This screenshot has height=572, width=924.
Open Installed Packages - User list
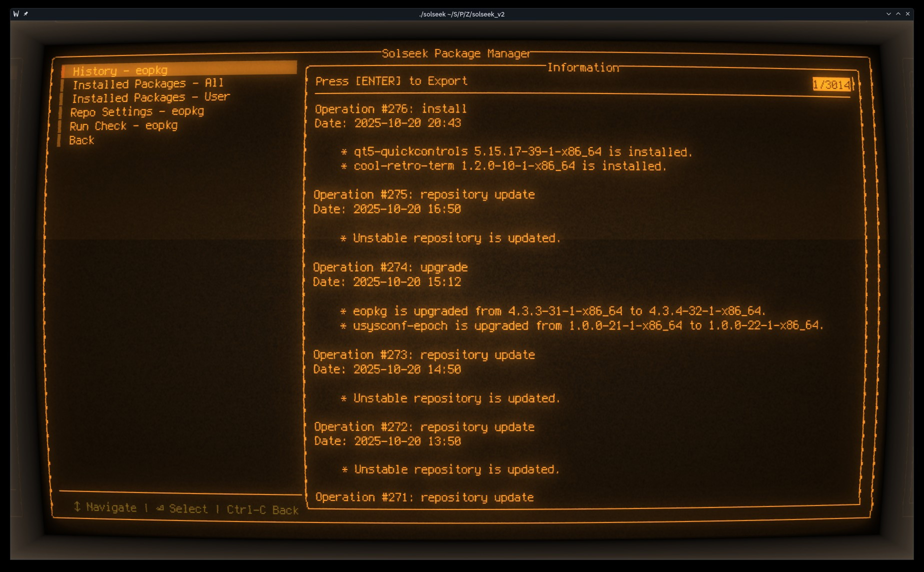tap(151, 97)
